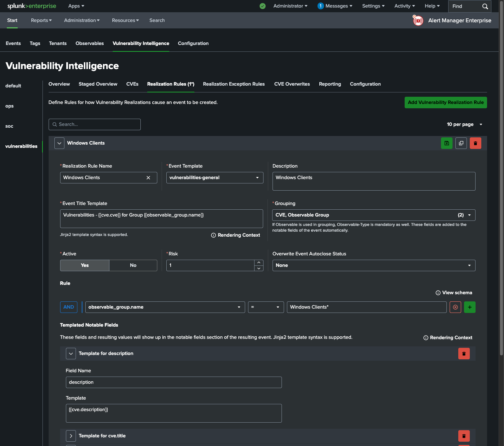
Task: Save the Windows Clients rule
Action: pyautogui.click(x=446, y=143)
